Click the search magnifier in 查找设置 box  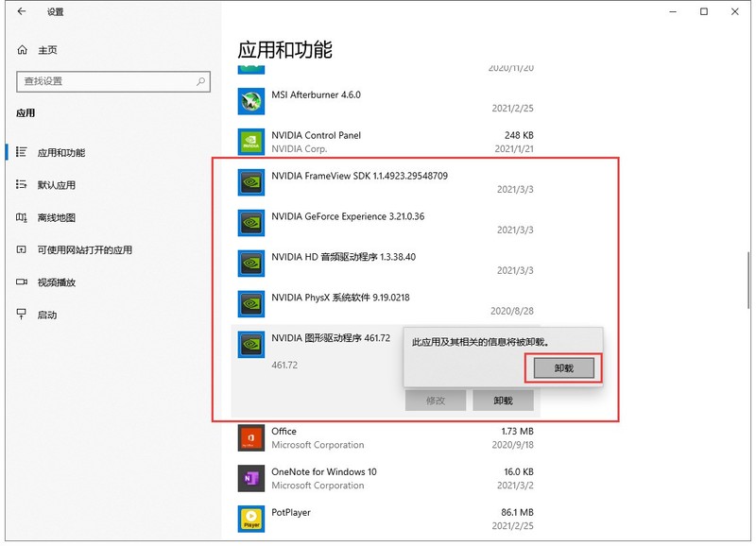[x=201, y=82]
